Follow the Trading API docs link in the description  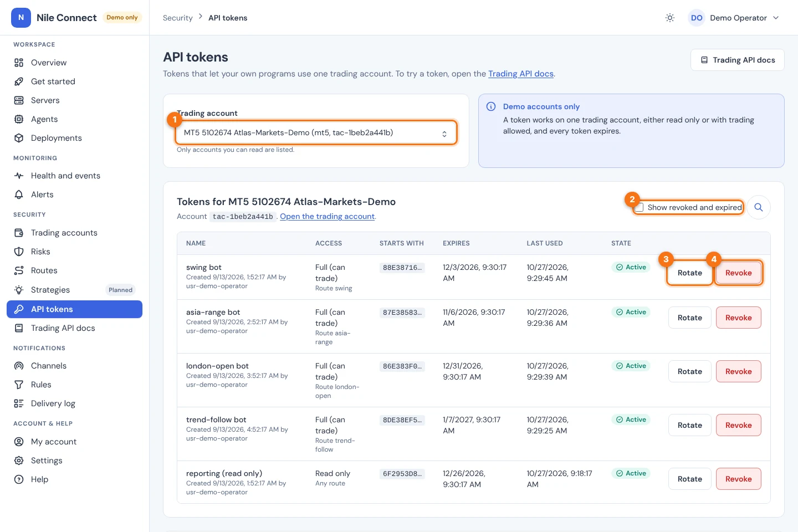tap(521, 74)
